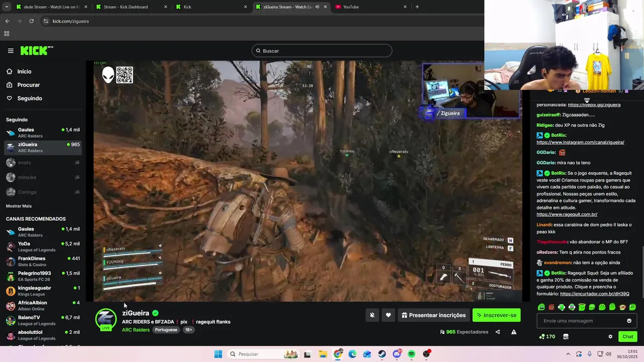Viewport: 644px width, 362px height.
Task: Go back in browser history
Action: pyautogui.click(x=7, y=21)
